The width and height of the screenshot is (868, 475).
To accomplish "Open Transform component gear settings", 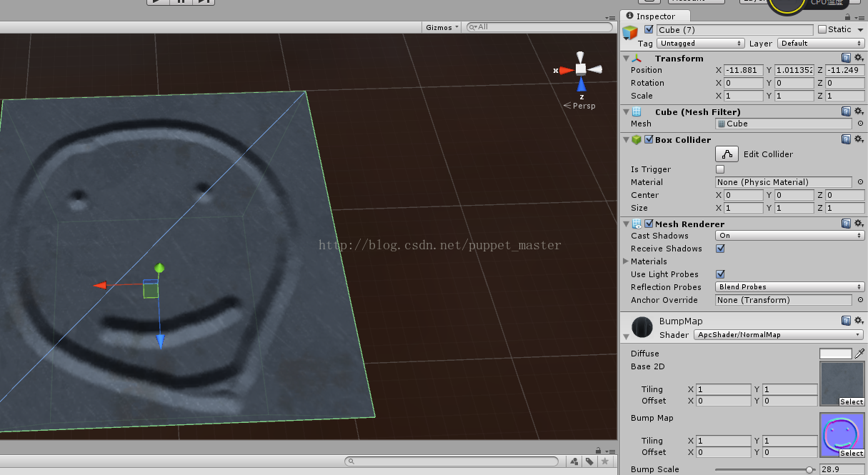I will 858,58.
